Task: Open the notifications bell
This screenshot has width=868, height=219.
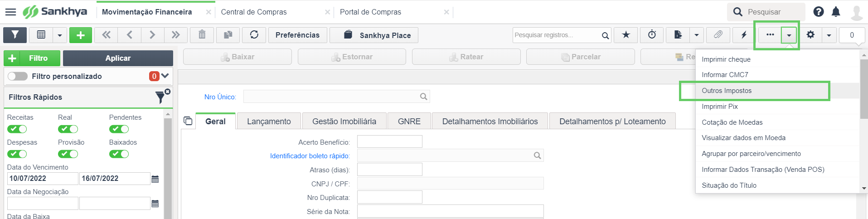Action: [x=836, y=12]
